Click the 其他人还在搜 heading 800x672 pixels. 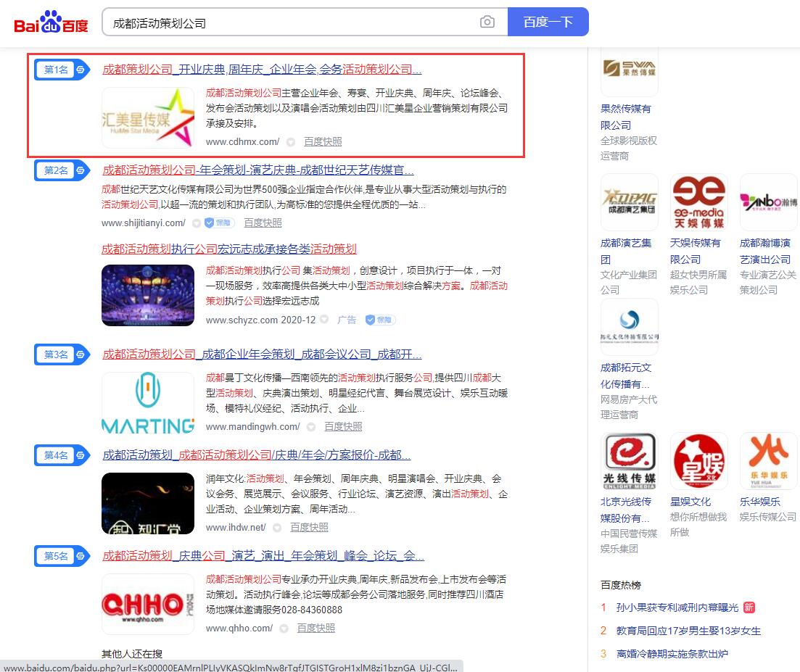coord(132,654)
